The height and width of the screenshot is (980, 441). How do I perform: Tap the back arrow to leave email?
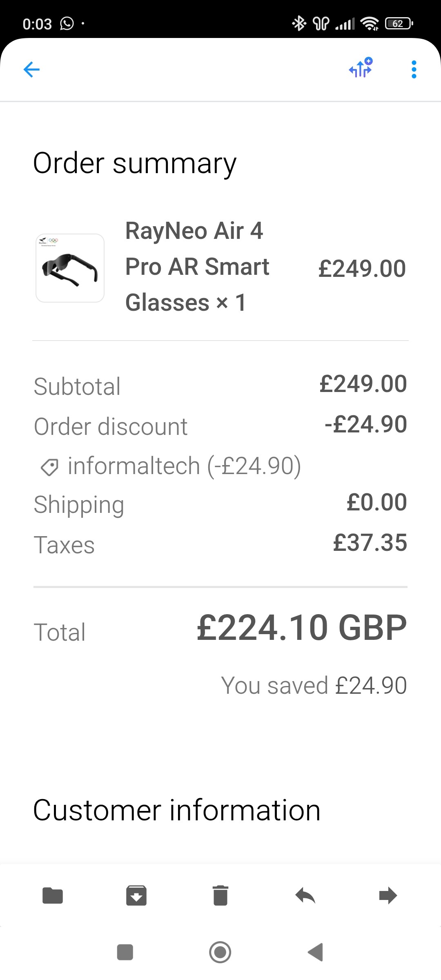pos(31,69)
